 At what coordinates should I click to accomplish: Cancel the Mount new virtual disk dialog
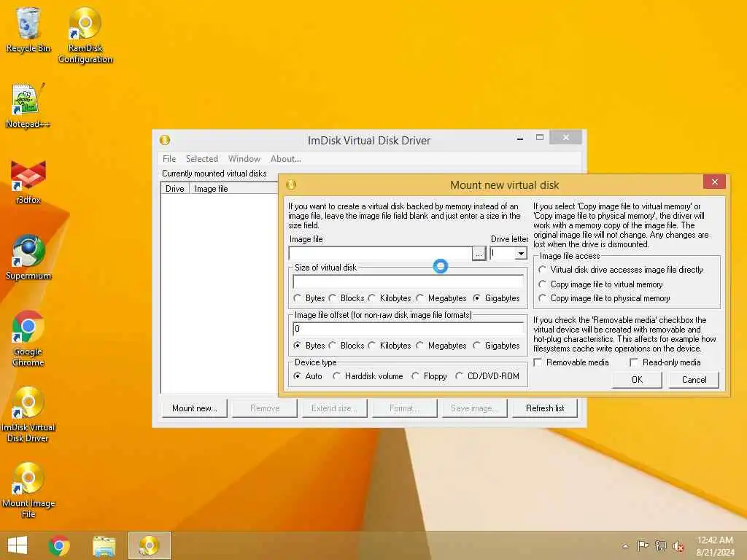(694, 379)
